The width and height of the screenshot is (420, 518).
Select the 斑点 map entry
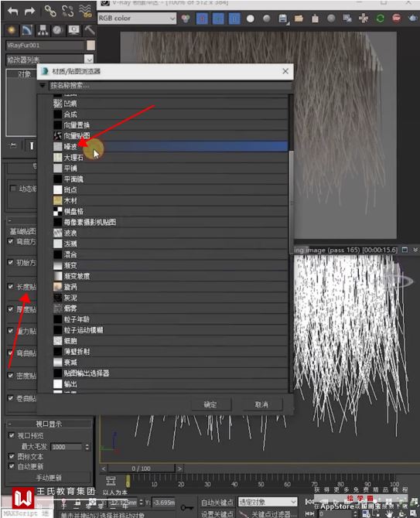[170, 190]
